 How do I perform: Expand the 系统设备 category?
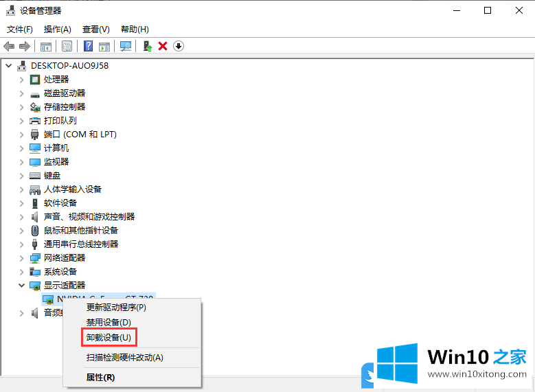pos(22,272)
